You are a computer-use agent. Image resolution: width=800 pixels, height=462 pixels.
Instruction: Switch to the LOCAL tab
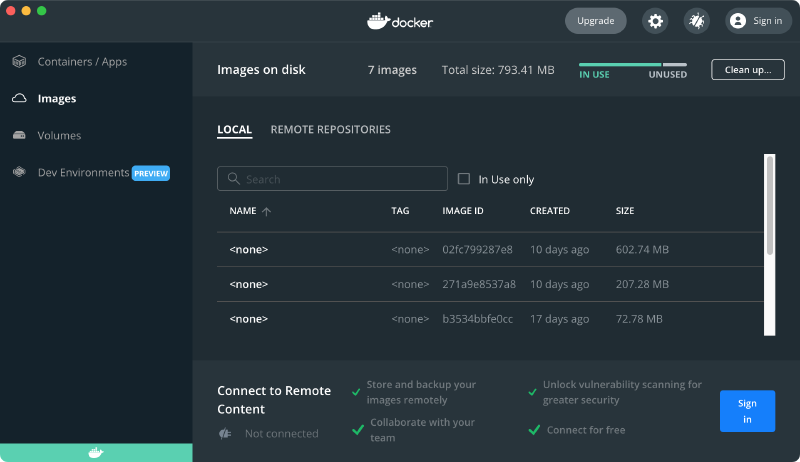pyautogui.click(x=234, y=130)
